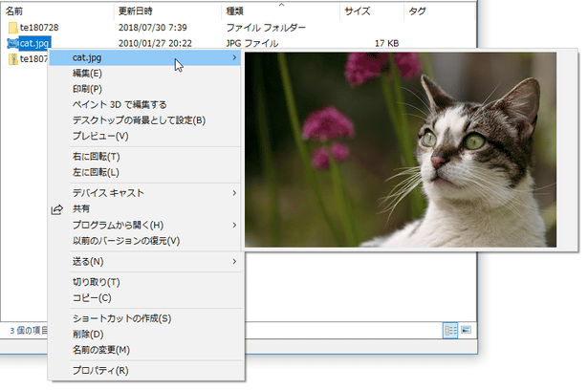Sort by 更新日時 column header

point(167,11)
